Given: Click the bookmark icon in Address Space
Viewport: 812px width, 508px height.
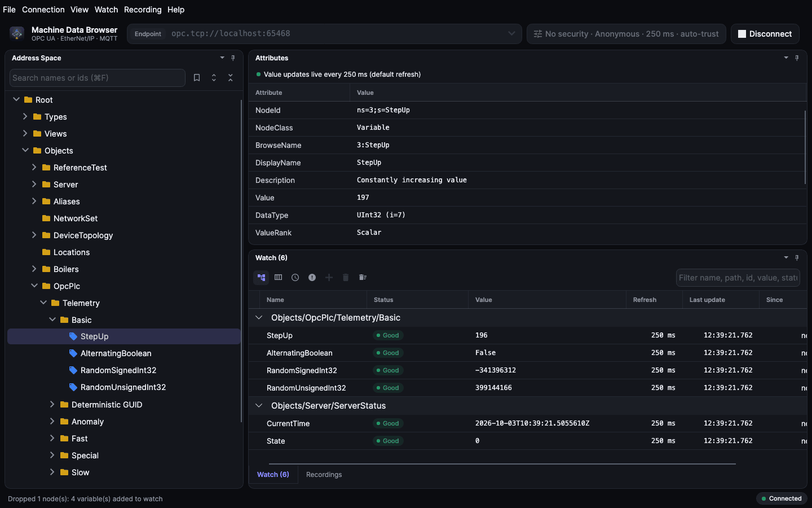Looking at the screenshot, I should click(x=197, y=78).
